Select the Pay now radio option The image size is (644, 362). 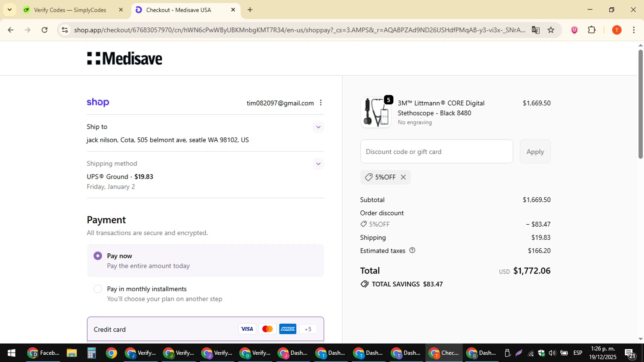click(98, 256)
